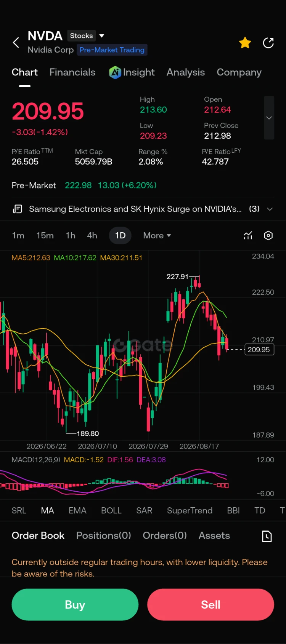
Task: Open the Orders(0) tab
Action: pyautogui.click(x=165, y=535)
